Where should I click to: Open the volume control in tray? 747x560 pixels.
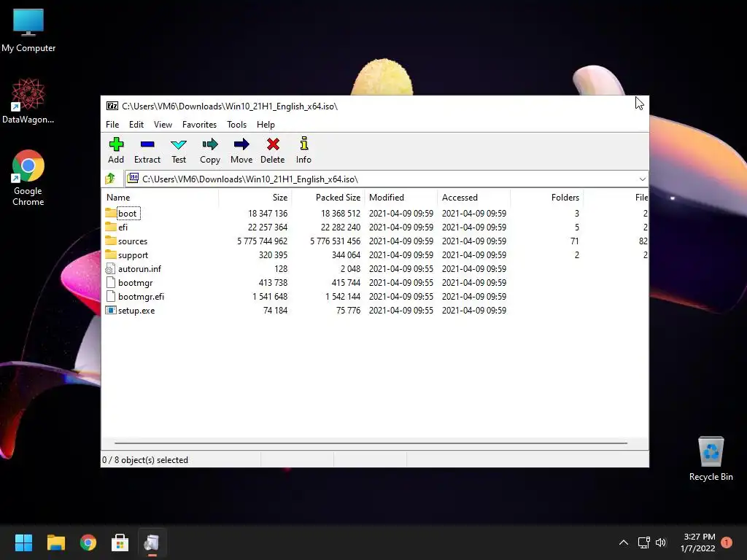(661, 542)
